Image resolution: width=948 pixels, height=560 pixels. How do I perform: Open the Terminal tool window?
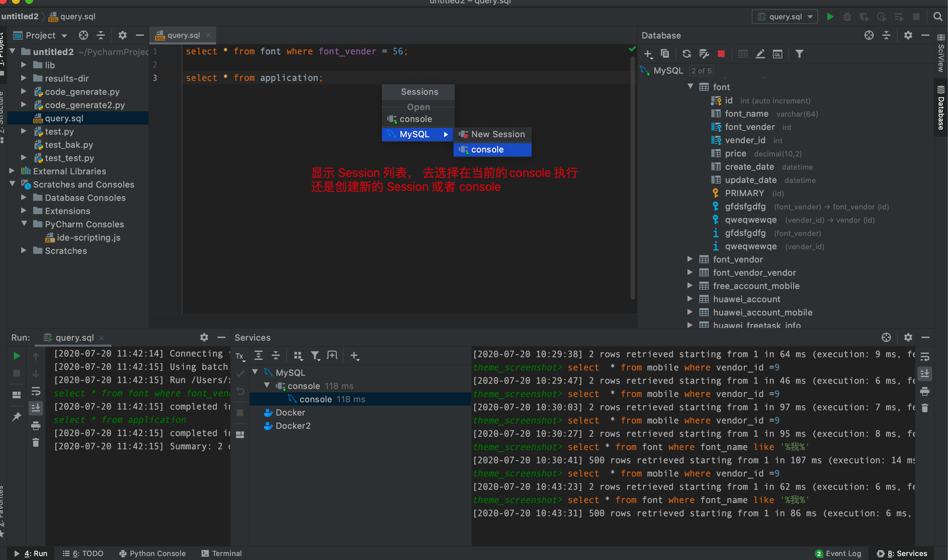[x=221, y=553]
